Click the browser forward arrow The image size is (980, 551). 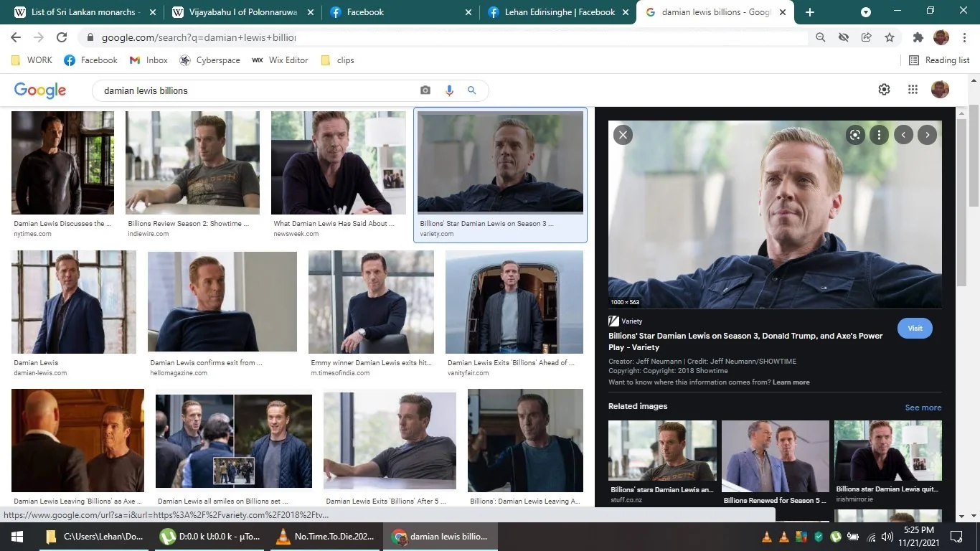pyautogui.click(x=39, y=37)
